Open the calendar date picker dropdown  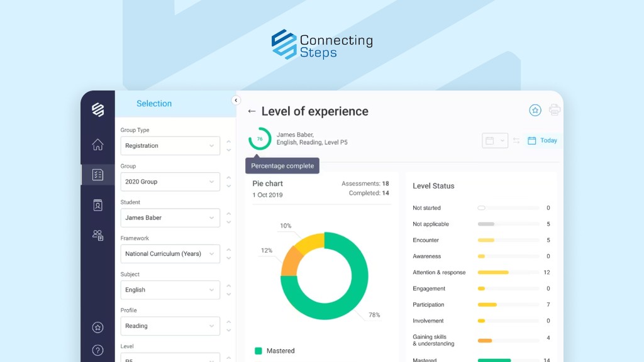tap(495, 141)
